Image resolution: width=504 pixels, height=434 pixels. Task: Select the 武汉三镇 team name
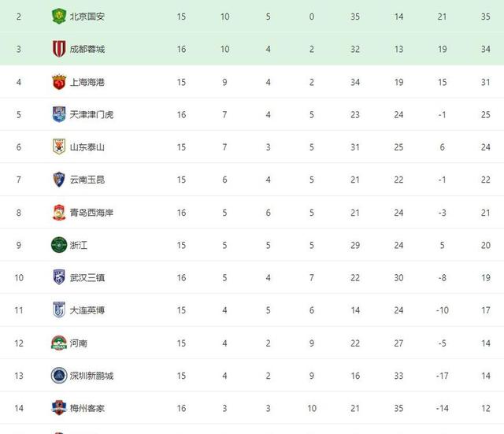point(87,278)
